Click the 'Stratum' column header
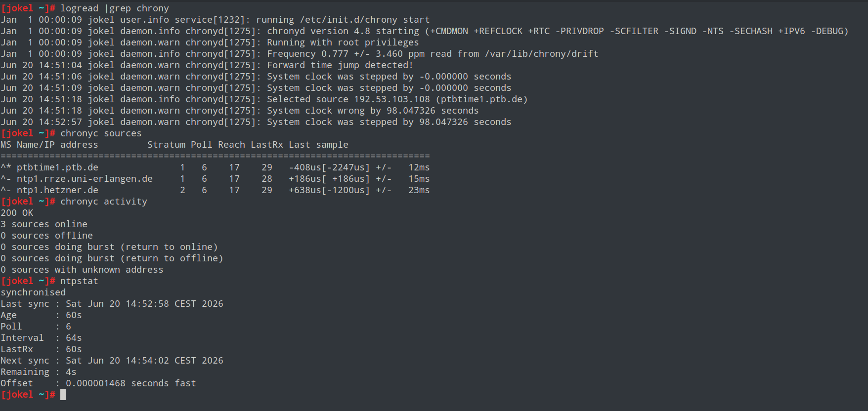The image size is (868, 411). click(x=166, y=145)
